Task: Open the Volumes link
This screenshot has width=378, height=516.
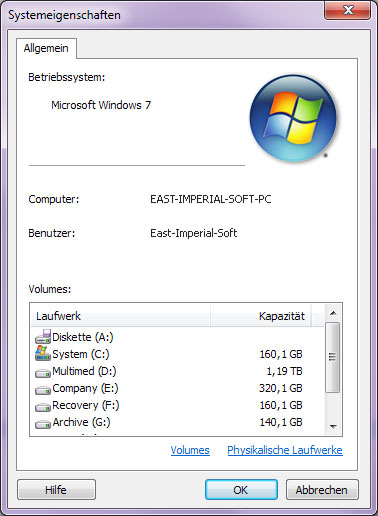Action: [190, 450]
